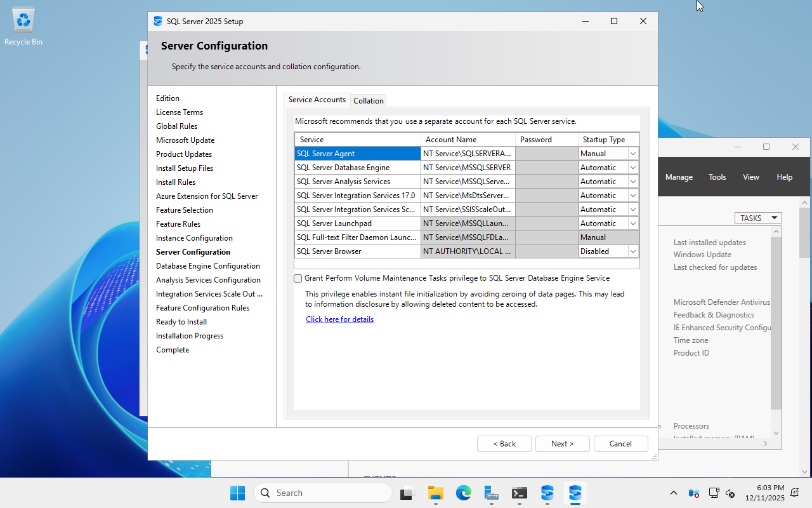This screenshot has width=812, height=508.
Task: Open Startup Type dropdown for SQL Server Launchpad
Action: [632, 224]
